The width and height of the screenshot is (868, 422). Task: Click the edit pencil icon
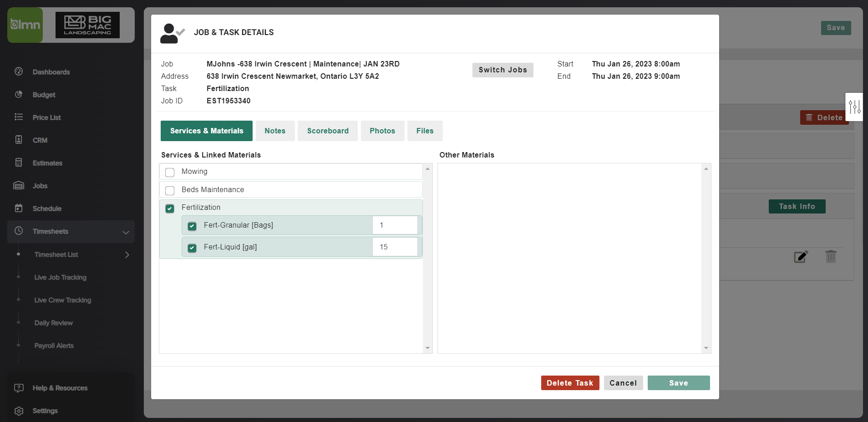pos(801,256)
